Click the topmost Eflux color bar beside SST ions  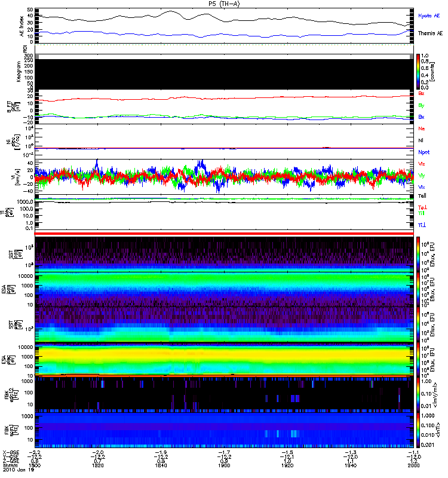(418, 255)
